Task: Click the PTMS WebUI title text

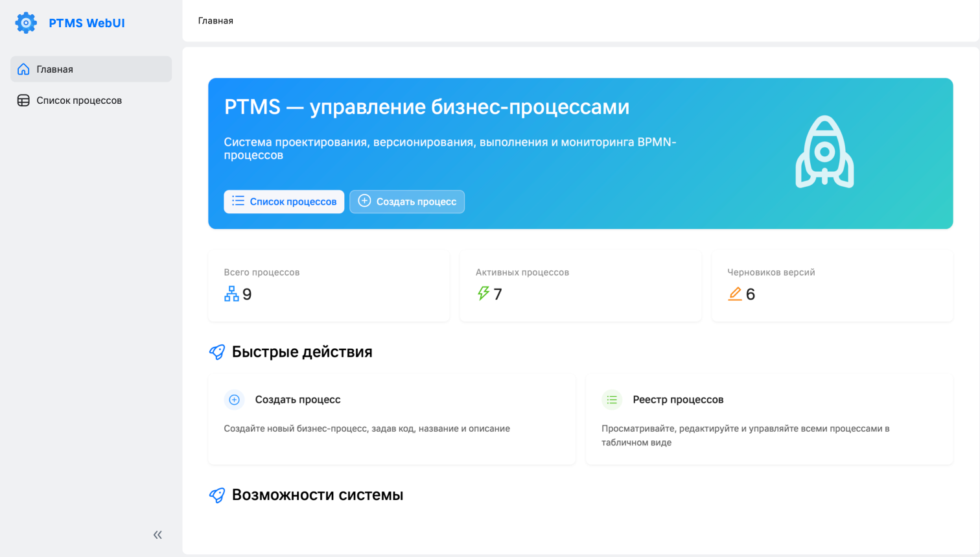Action: point(87,23)
